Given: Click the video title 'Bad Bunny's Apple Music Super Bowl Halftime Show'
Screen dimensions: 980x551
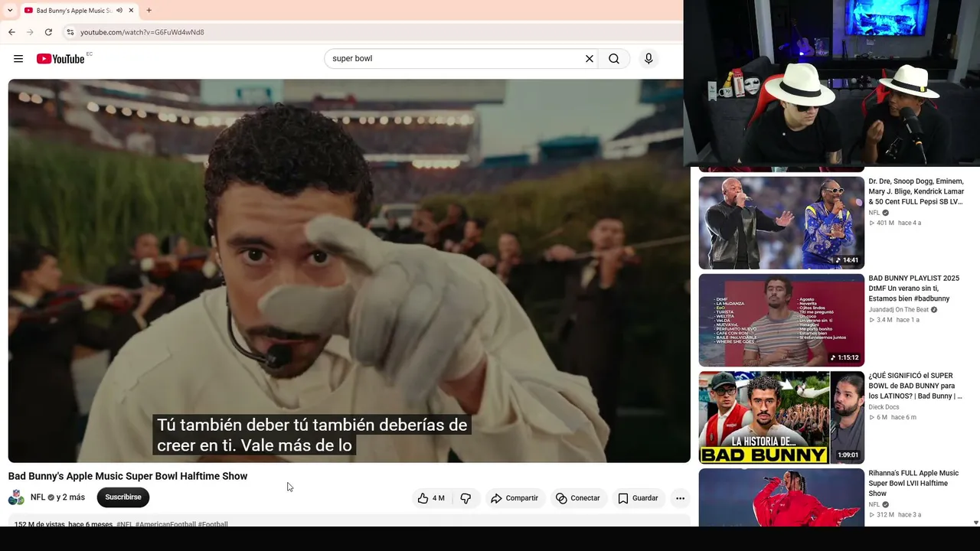Looking at the screenshot, I should pyautogui.click(x=128, y=476).
